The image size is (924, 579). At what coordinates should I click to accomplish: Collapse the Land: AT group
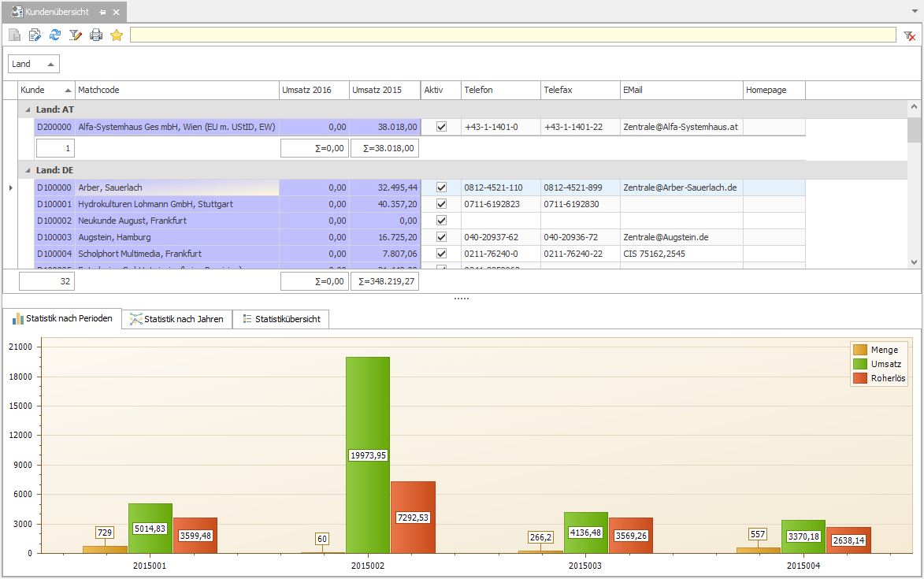28,109
